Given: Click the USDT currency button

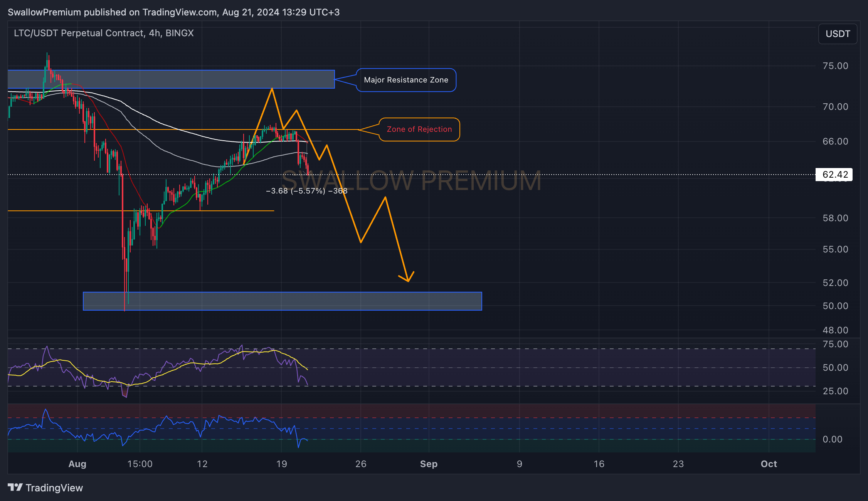Looking at the screenshot, I should coord(838,34).
